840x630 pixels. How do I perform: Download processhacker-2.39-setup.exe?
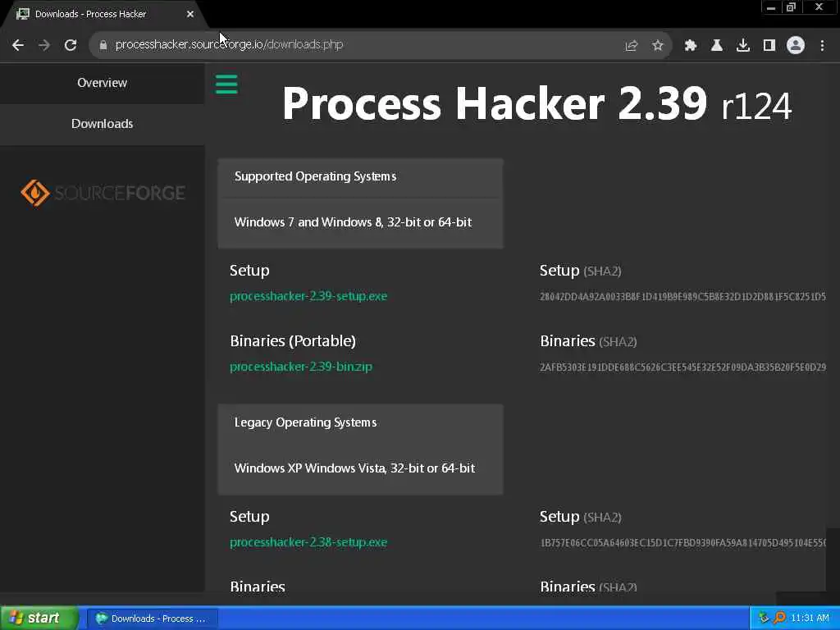pos(308,296)
